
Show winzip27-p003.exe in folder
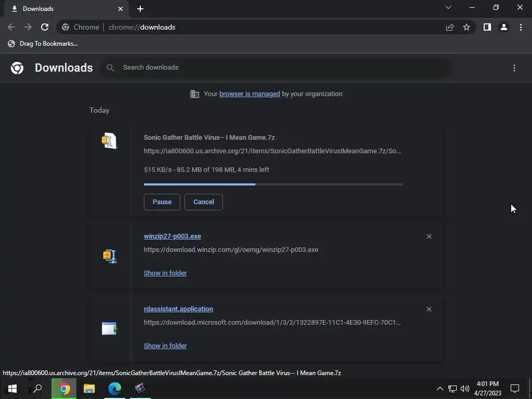click(165, 273)
